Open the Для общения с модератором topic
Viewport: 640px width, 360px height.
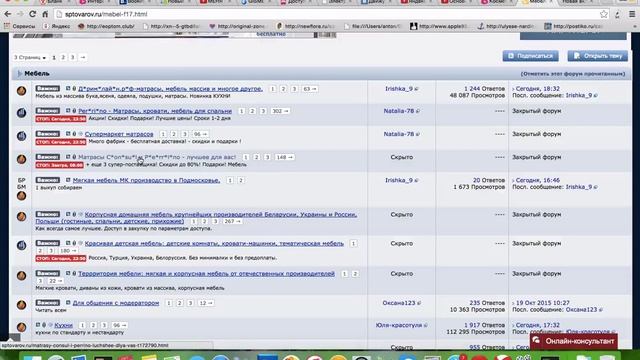[116, 303]
